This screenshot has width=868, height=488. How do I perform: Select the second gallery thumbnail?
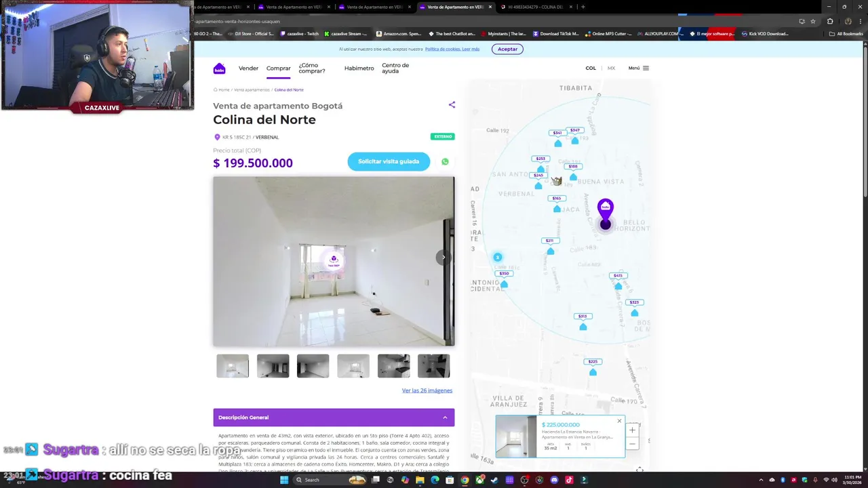[273, 366]
